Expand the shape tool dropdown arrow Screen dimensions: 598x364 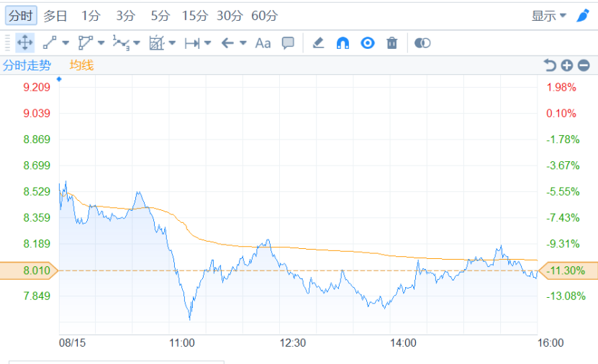tap(101, 42)
